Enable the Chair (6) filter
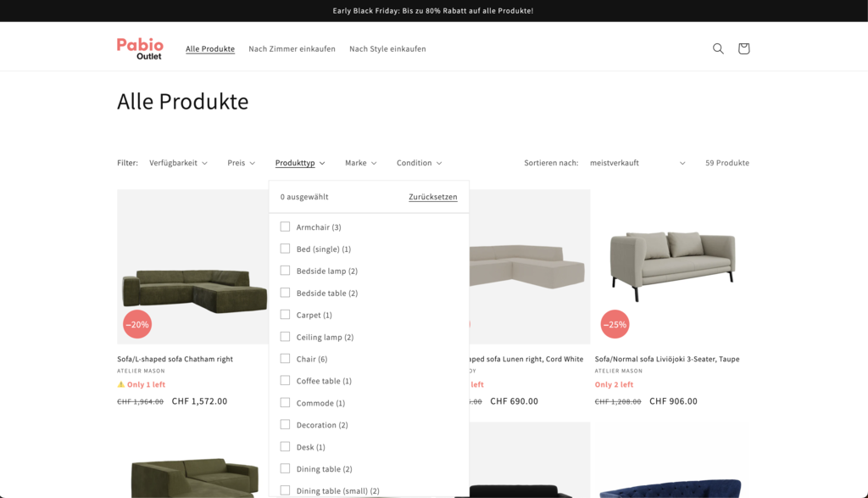Screen dimensions: 868x498 tap(285, 358)
